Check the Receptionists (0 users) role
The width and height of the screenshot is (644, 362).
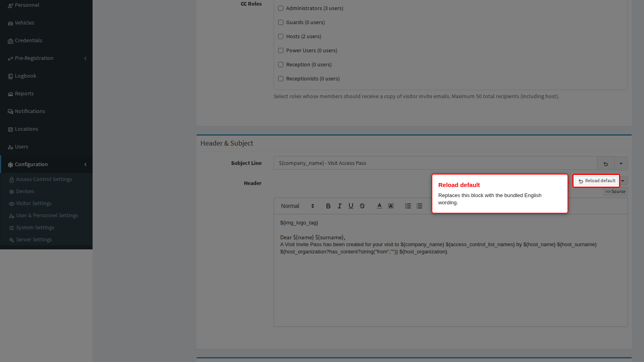pos(281,79)
